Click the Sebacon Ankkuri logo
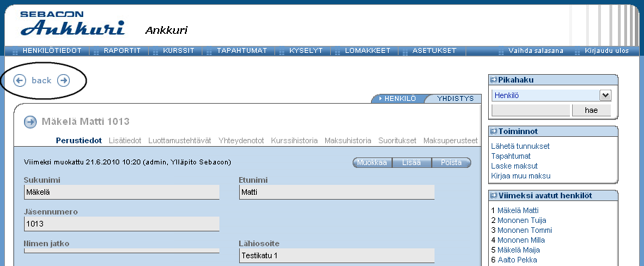The height and width of the screenshot is (266, 644). click(72, 23)
